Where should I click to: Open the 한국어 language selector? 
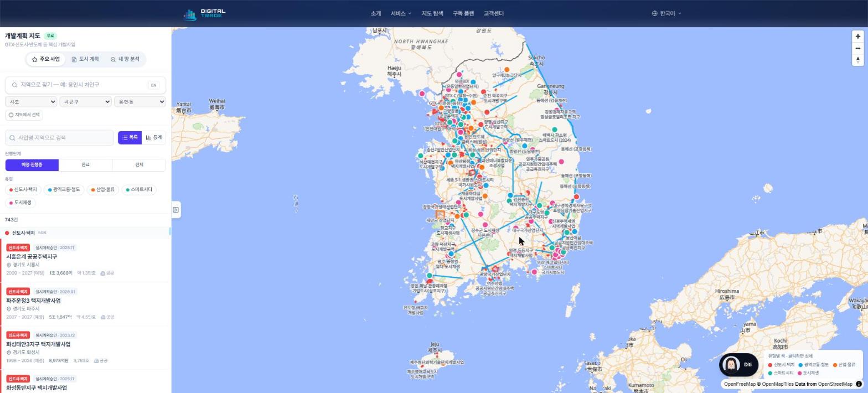666,13
